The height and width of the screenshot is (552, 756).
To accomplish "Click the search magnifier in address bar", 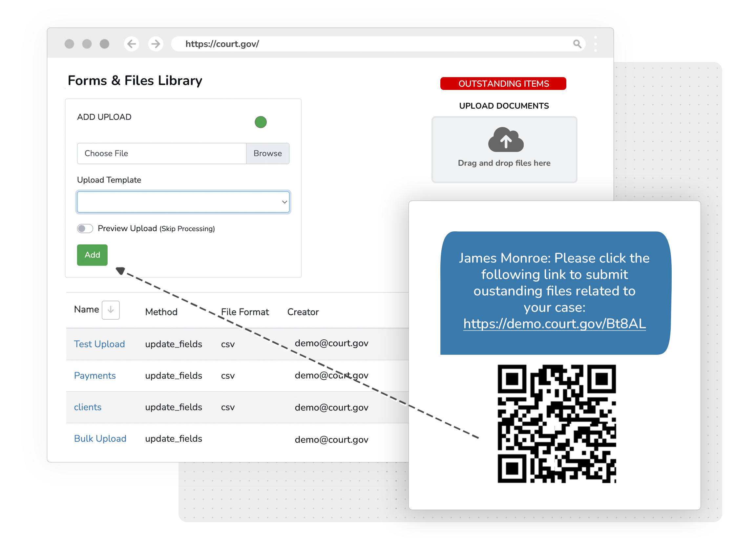I will click(x=577, y=44).
